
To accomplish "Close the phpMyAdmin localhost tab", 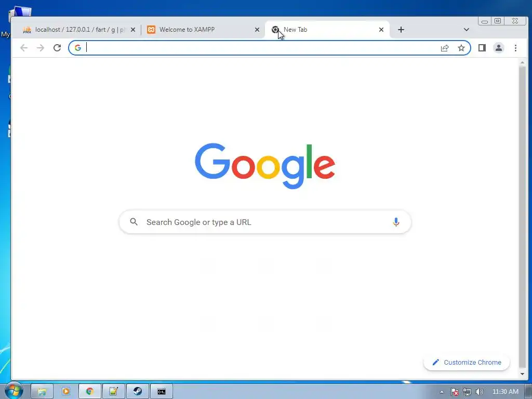I will pos(133,30).
